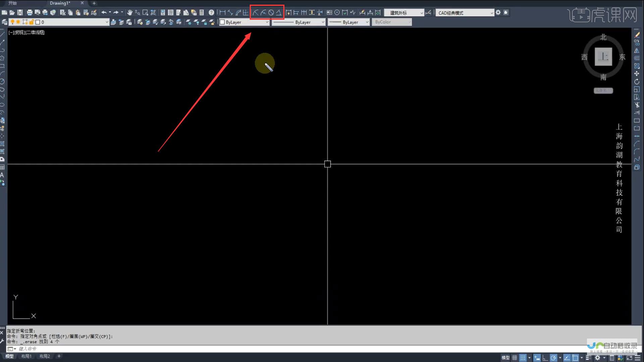Click the New drawing icon
Viewport: 644px width, 362px height.
(4, 12)
